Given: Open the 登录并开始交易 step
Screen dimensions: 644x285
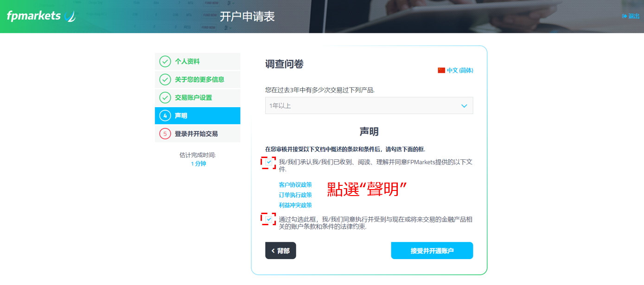Looking at the screenshot, I should 198,133.
